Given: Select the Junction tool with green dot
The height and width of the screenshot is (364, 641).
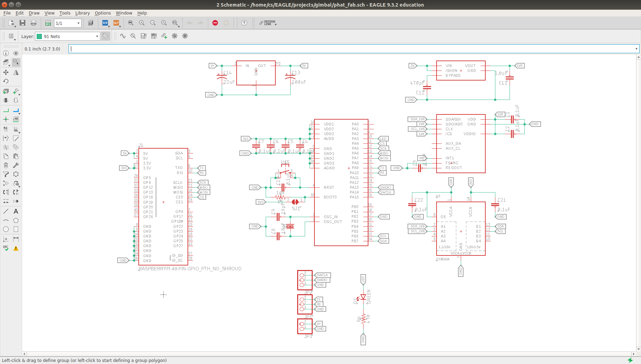Looking at the screenshot, I should pyautogui.click(x=6, y=119).
